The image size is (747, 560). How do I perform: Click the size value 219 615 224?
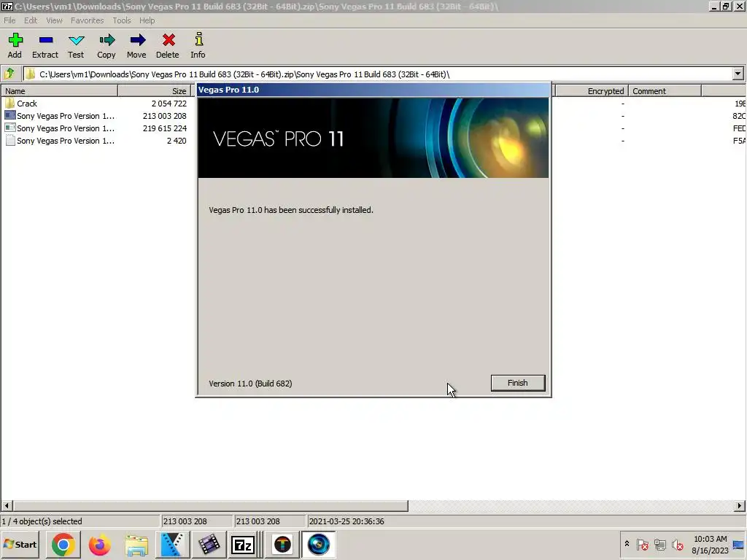[164, 128]
